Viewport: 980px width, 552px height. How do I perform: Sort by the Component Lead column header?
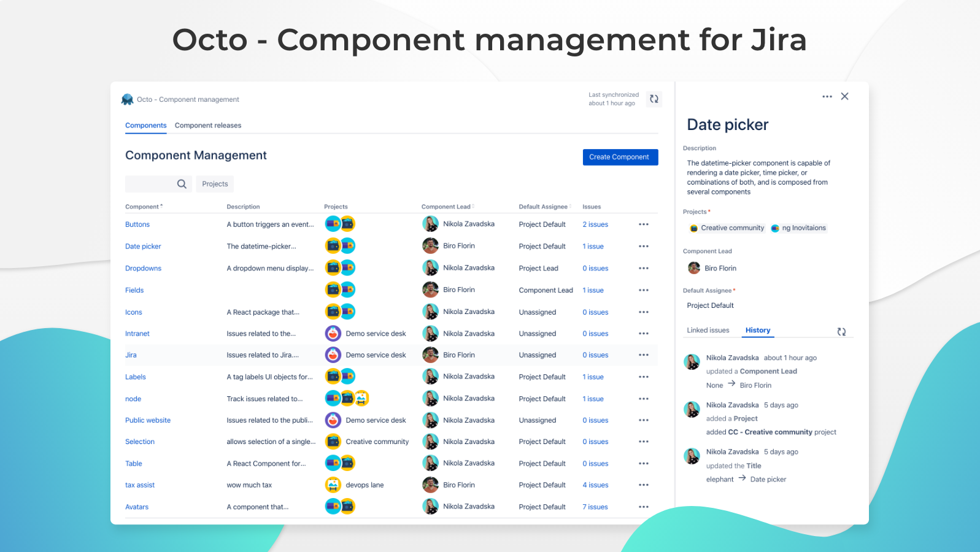click(447, 207)
